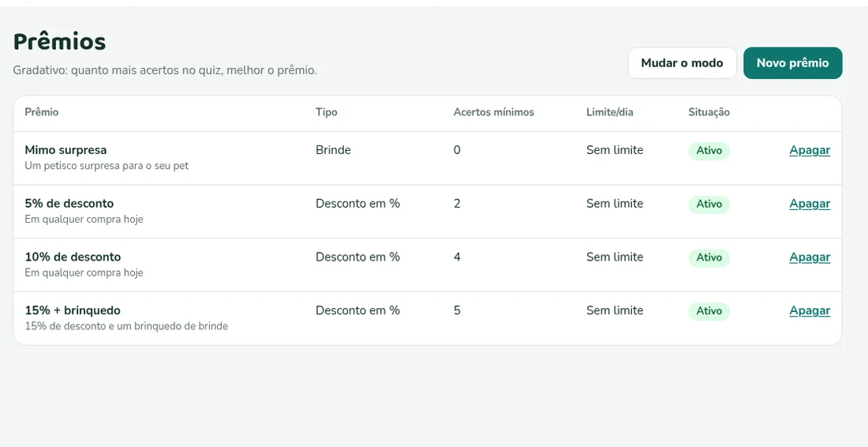Click Sem limite in 15% + brinquedo row
Screen dimensions: 868x447
click(615, 310)
